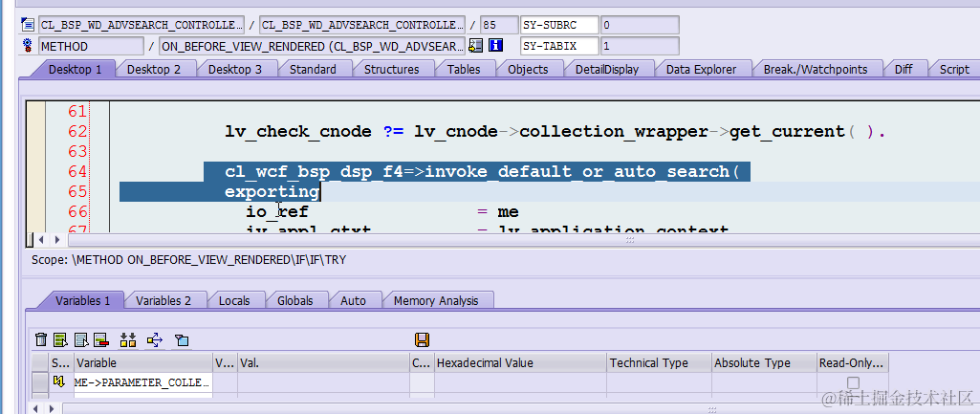Image resolution: width=980 pixels, height=414 pixels.
Task: Click the SY-TABIX value field showing 1
Action: point(640,46)
